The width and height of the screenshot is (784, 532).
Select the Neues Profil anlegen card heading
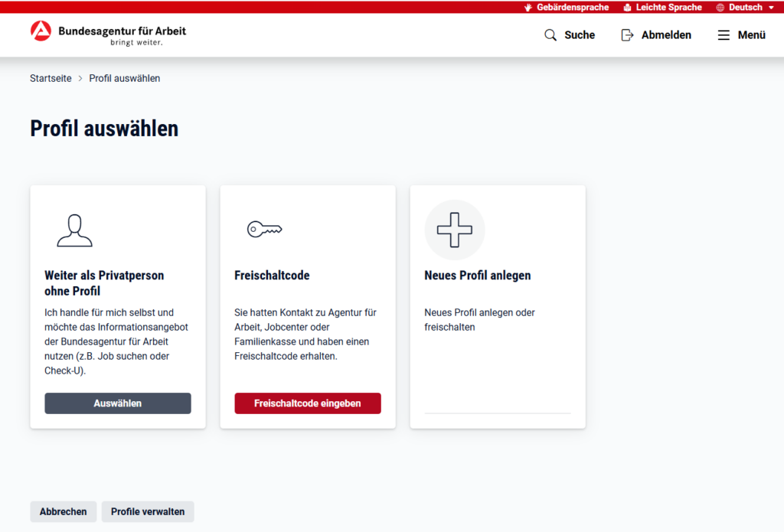[x=477, y=276]
